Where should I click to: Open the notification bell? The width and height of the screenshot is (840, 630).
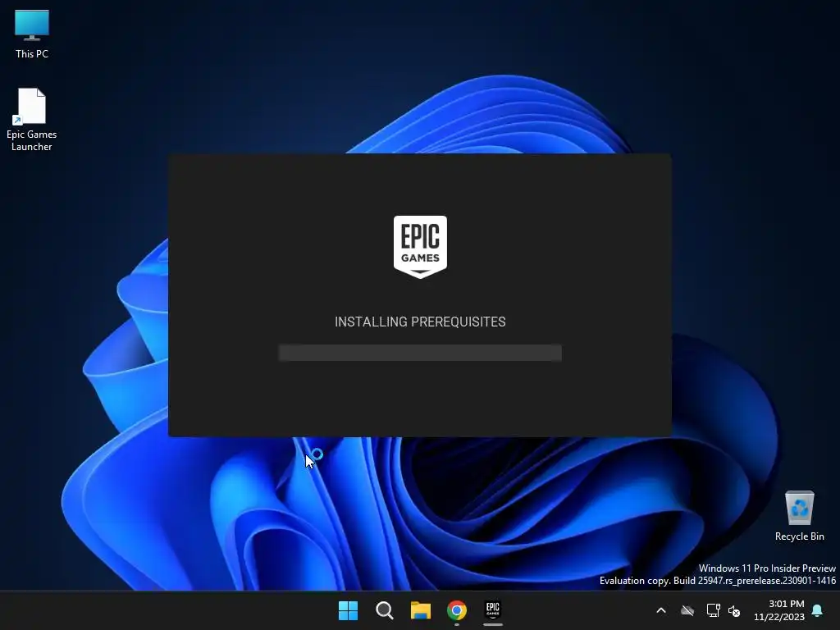pyautogui.click(x=818, y=610)
